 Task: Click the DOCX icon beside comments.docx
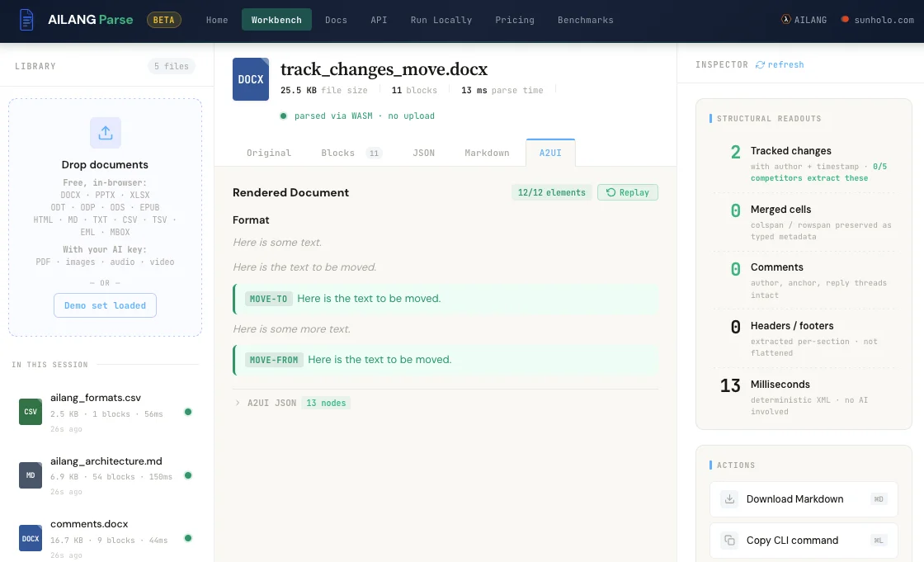click(31, 538)
